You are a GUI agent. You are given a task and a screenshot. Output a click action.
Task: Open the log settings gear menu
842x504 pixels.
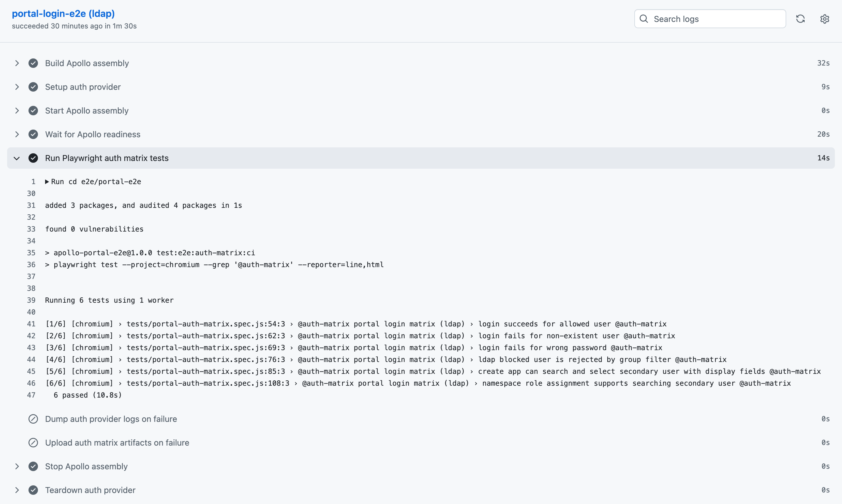click(x=824, y=19)
